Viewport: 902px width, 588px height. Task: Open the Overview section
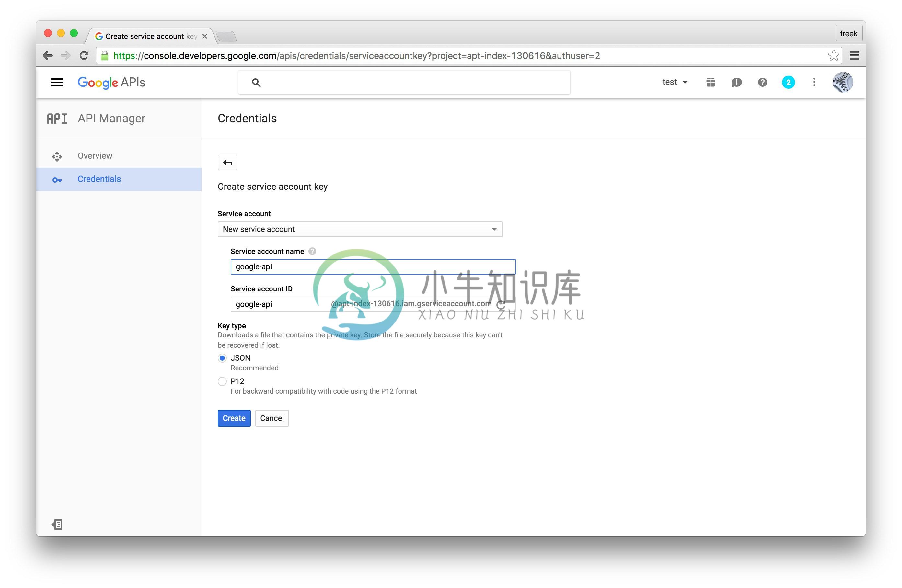[x=119, y=156]
